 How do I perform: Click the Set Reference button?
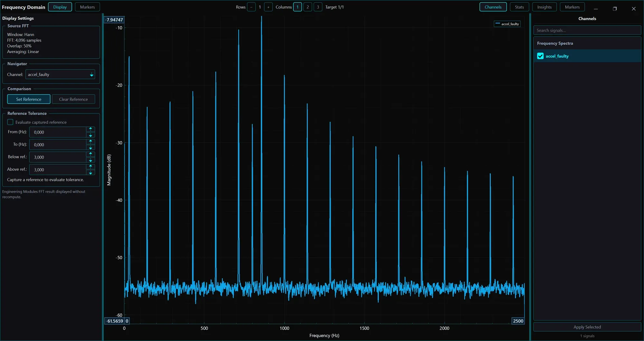click(x=29, y=99)
